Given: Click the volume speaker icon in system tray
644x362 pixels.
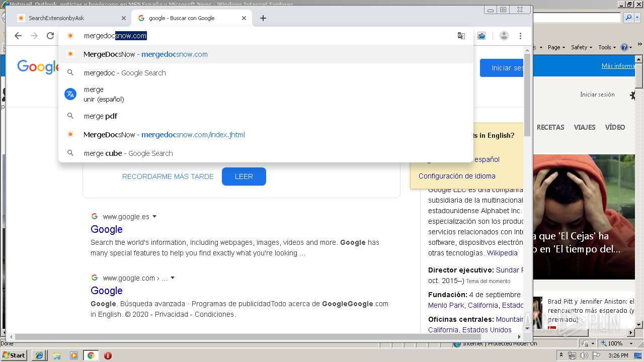Looking at the screenshot, I should pos(584,355).
